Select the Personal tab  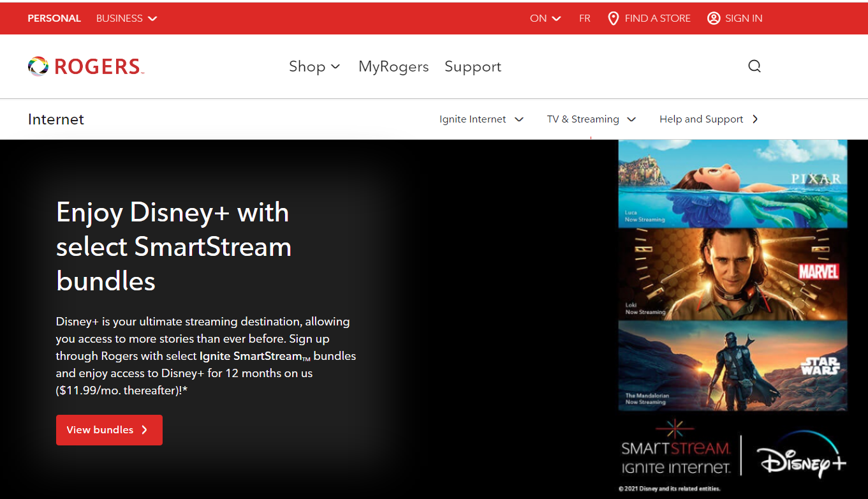coord(54,19)
